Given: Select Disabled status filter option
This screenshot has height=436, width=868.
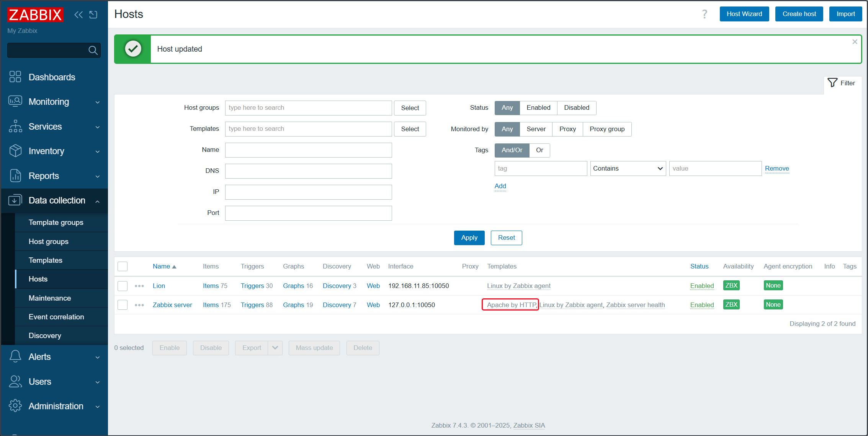Looking at the screenshot, I should (576, 107).
